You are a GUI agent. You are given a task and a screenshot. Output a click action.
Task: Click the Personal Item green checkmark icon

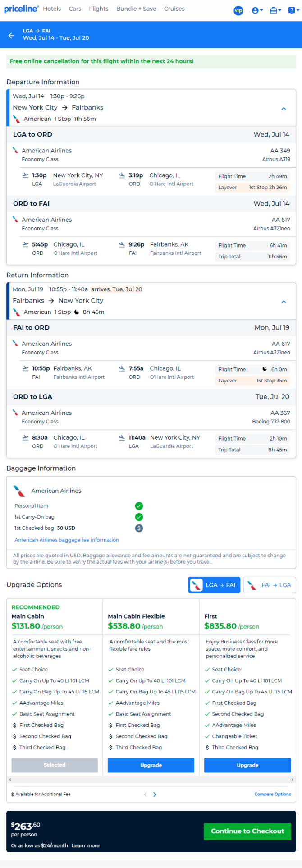139,506
